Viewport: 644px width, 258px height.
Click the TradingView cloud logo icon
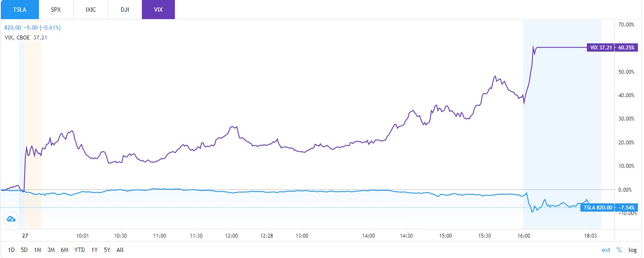[x=10, y=219]
